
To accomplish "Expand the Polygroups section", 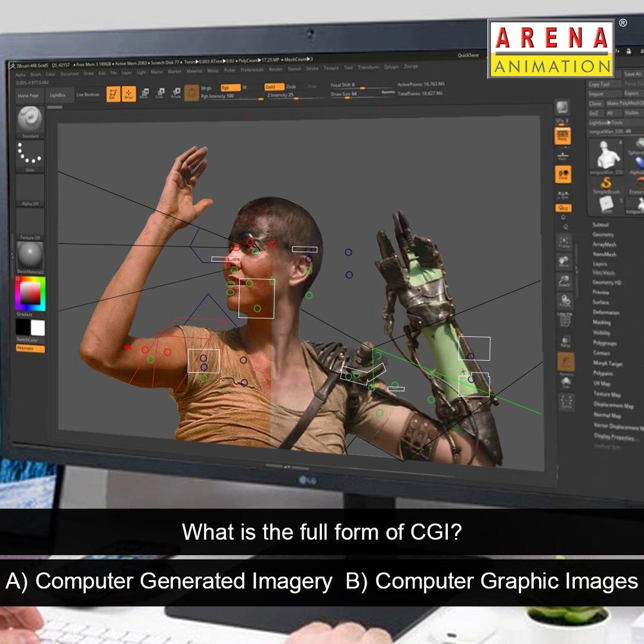I will coord(605,342).
